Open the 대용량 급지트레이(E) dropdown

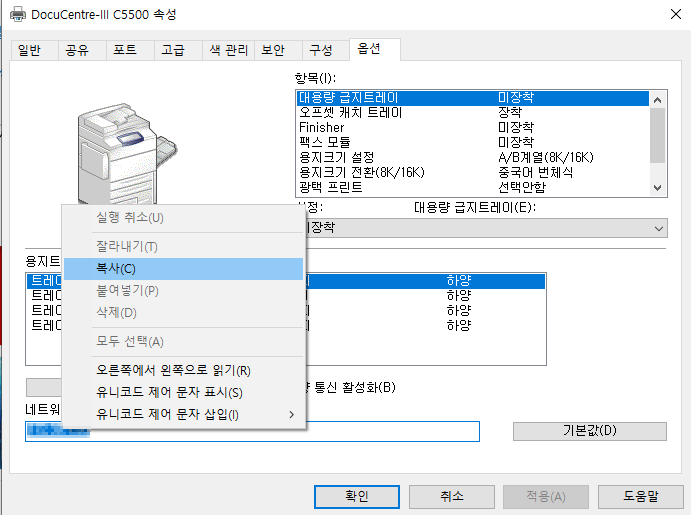click(x=482, y=228)
